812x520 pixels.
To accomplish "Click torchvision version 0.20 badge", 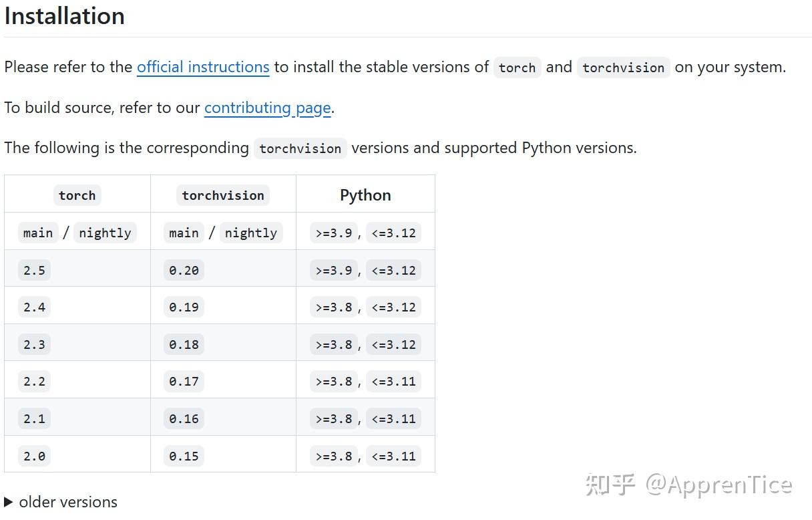I will tap(184, 270).
